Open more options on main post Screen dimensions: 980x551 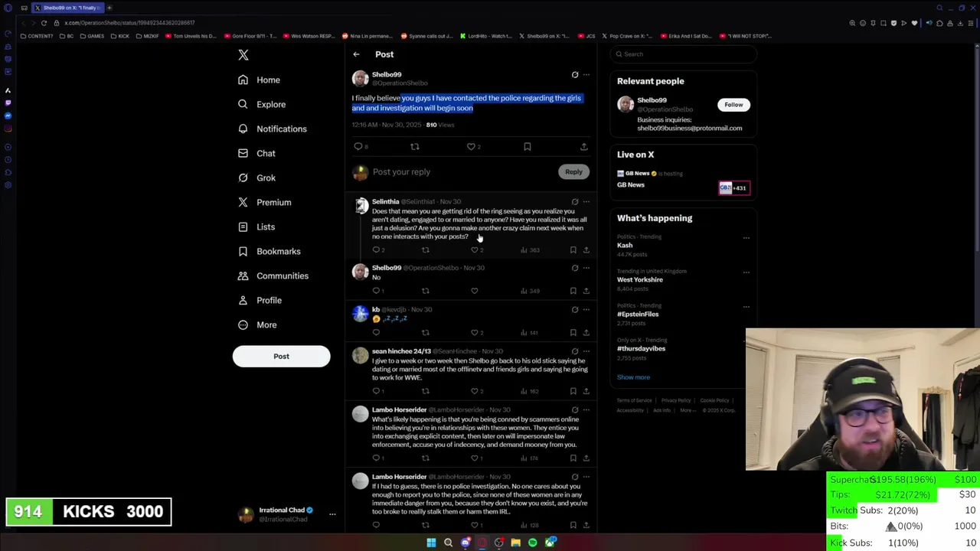pos(586,75)
